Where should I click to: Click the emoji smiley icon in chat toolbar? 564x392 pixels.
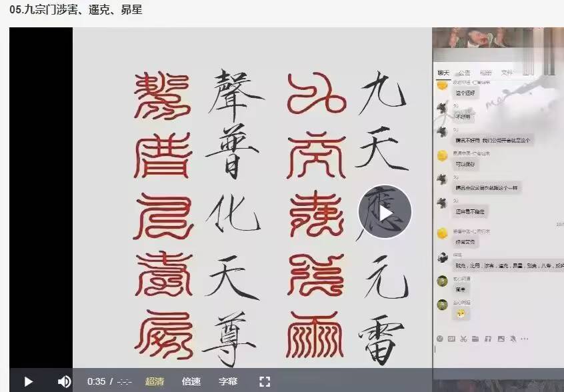tap(439, 339)
